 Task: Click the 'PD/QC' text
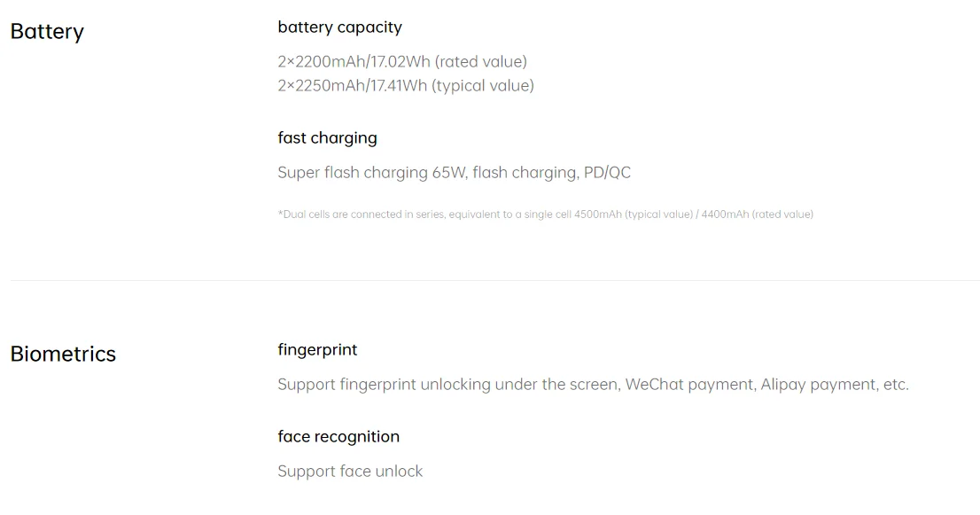[x=607, y=173]
